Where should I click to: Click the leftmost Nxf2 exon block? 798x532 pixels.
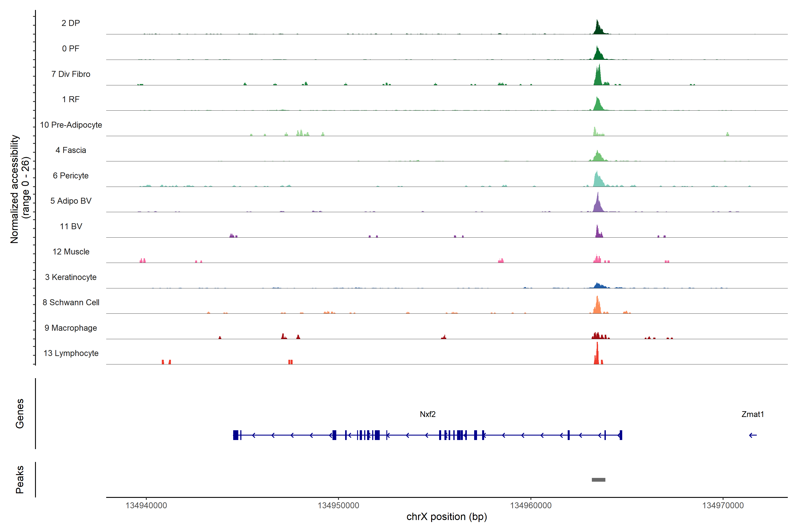click(x=235, y=435)
